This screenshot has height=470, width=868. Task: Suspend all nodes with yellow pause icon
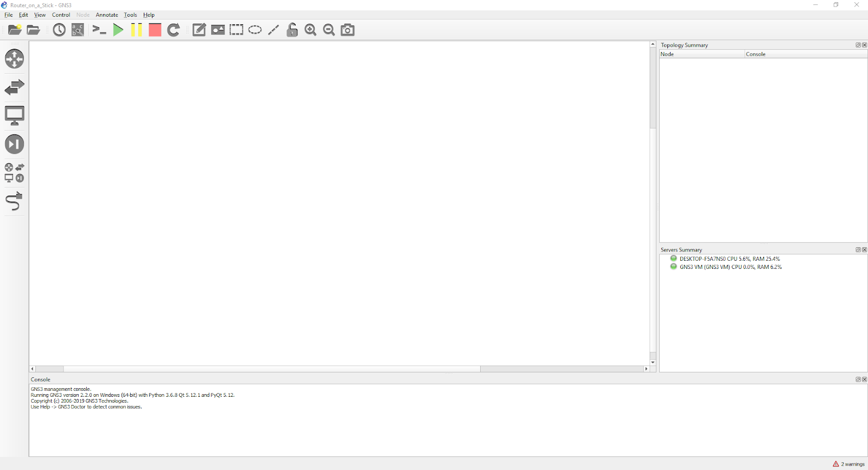136,30
